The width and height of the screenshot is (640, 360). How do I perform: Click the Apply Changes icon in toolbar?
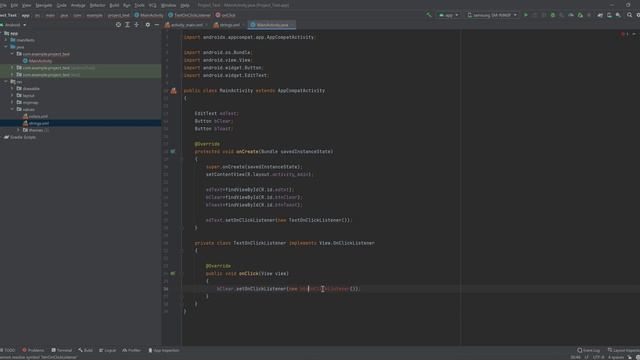(535, 15)
